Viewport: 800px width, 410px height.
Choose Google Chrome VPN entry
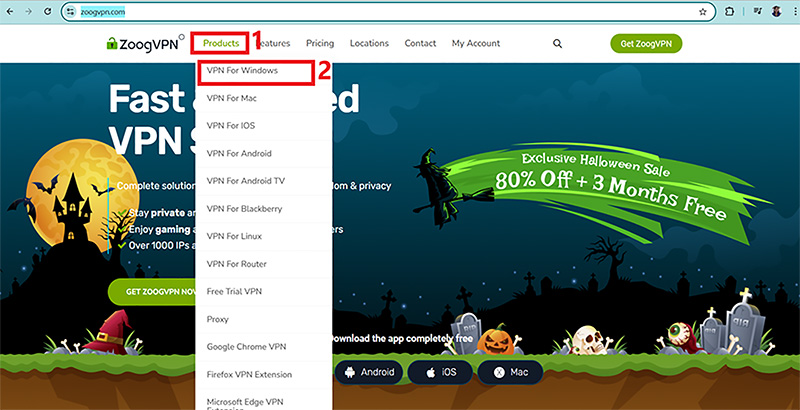pyautogui.click(x=263, y=347)
